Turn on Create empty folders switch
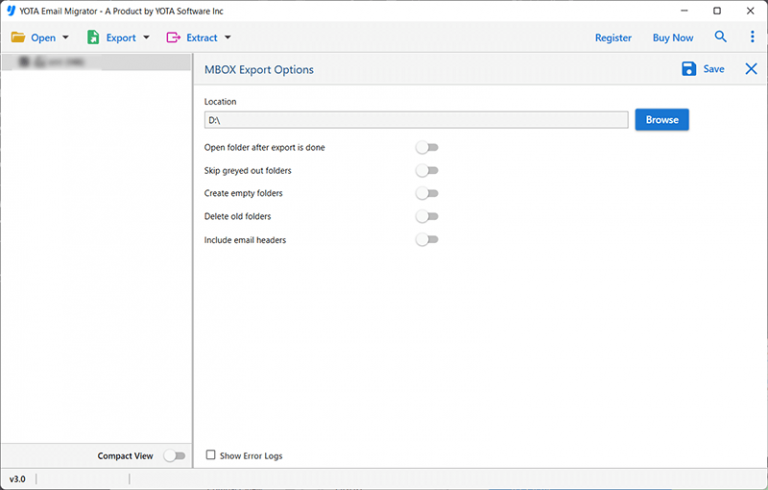 click(x=427, y=194)
